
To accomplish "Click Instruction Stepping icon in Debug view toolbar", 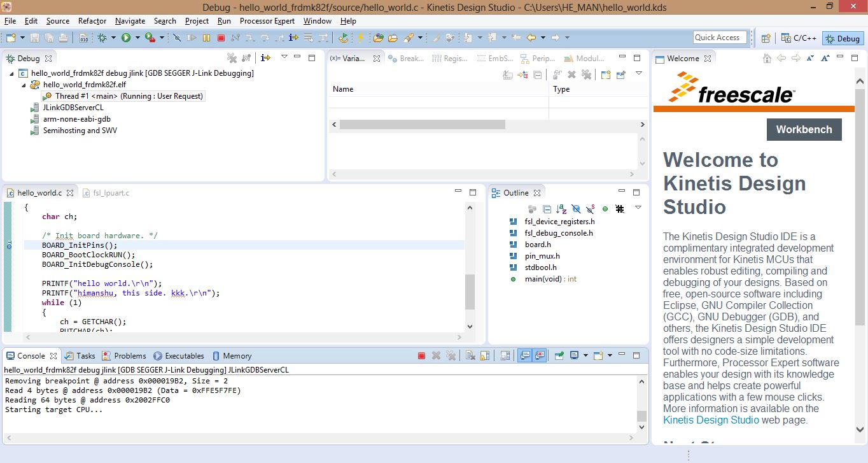I will coord(265,58).
